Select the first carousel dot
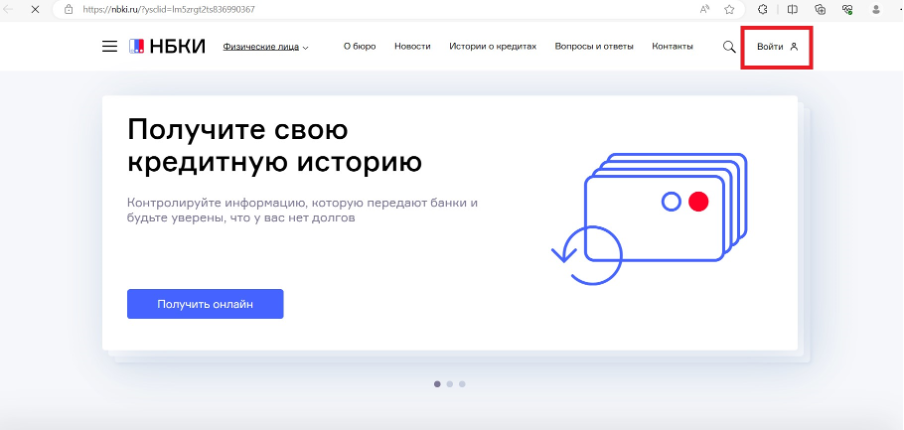 click(x=437, y=384)
